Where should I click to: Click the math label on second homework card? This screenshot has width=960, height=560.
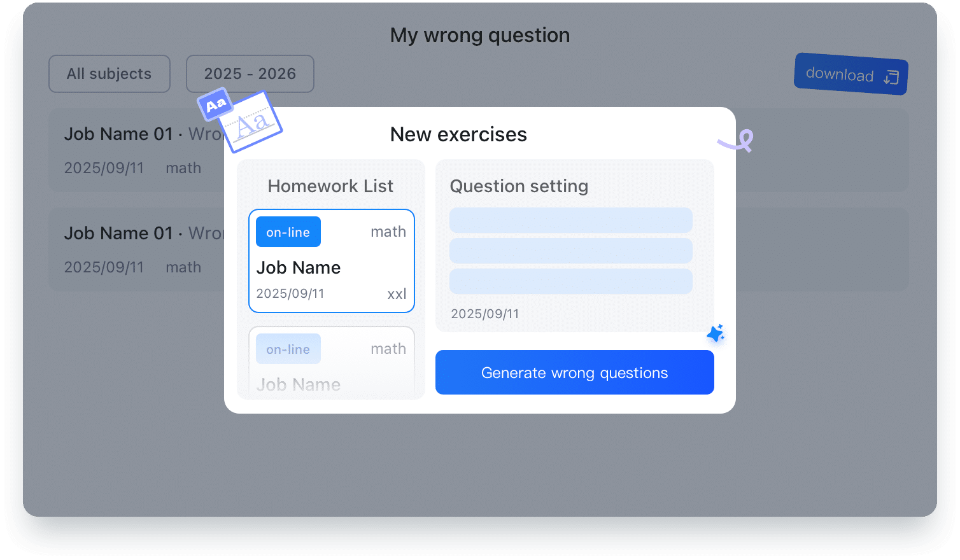click(x=388, y=349)
